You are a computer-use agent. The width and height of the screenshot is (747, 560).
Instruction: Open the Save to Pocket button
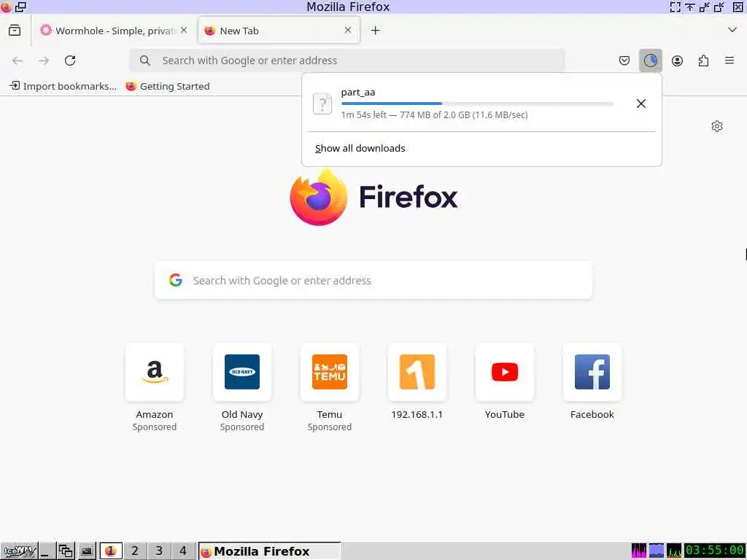click(x=624, y=61)
